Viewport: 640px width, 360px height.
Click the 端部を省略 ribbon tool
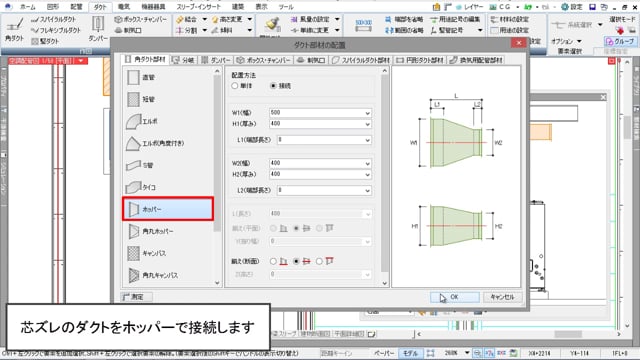(x=404, y=19)
